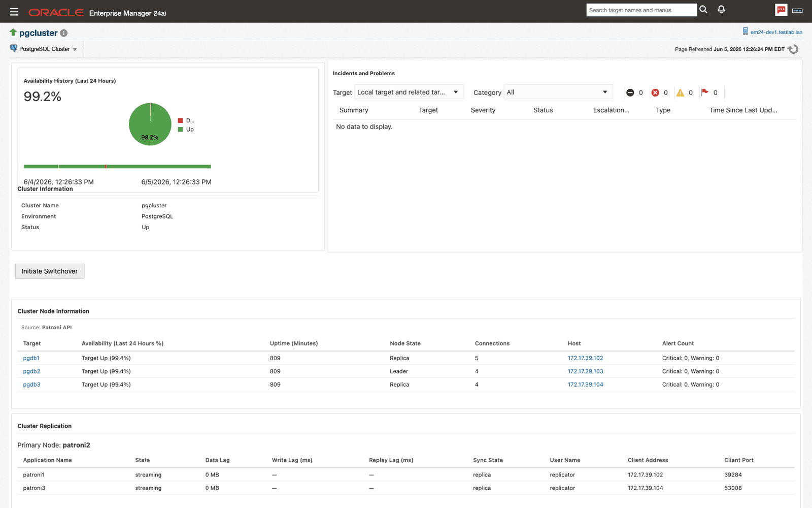
Task: Click client address 172.17.39.102 in replication
Action: (645, 475)
